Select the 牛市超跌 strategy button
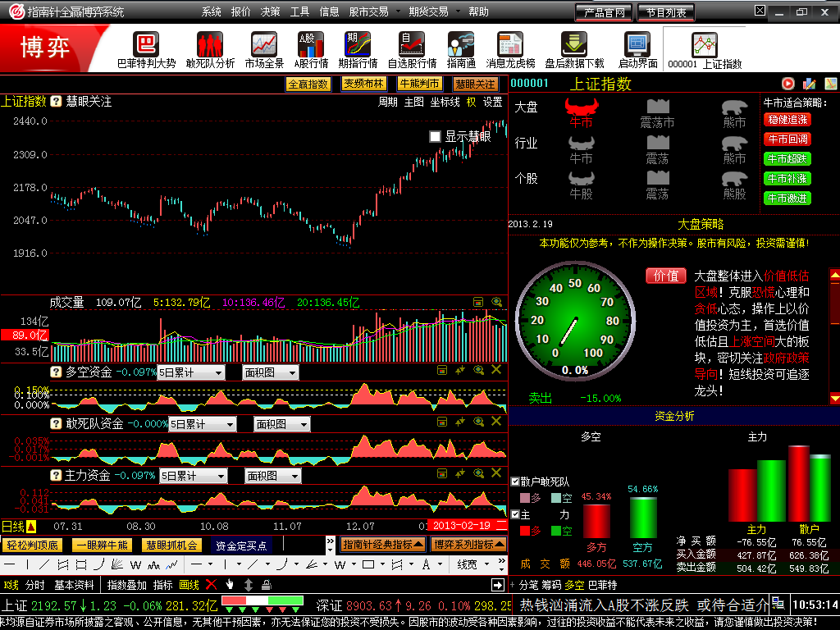Viewport: 840px width, 630px height. pyautogui.click(x=787, y=158)
